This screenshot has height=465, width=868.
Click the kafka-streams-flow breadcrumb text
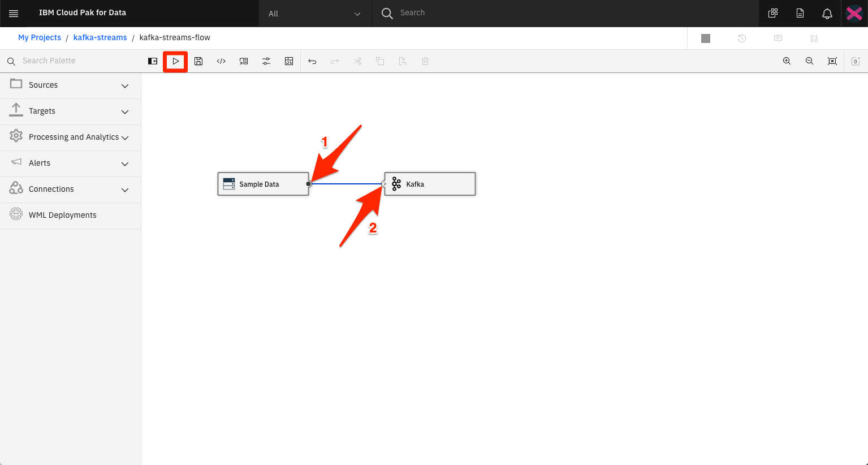pyautogui.click(x=175, y=37)
